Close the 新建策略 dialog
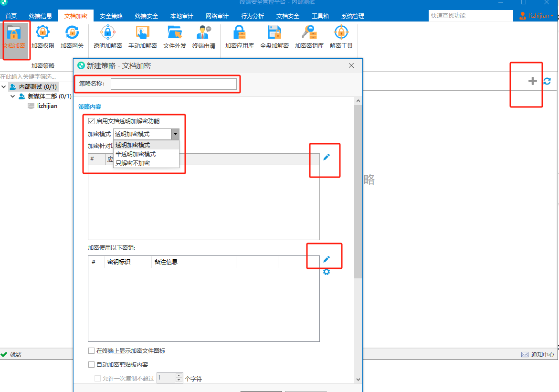The image size is (559, 392). 351,65
